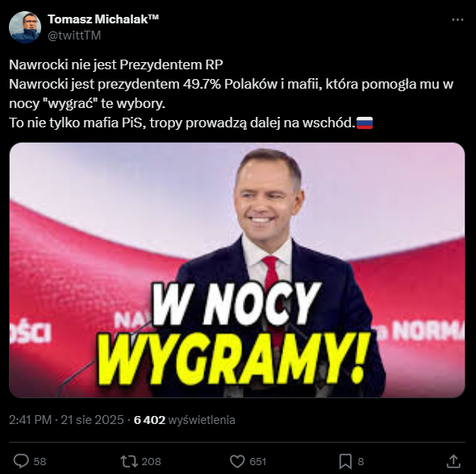
Task: Click the 8 bookmarks count
Action: [361, 462]
